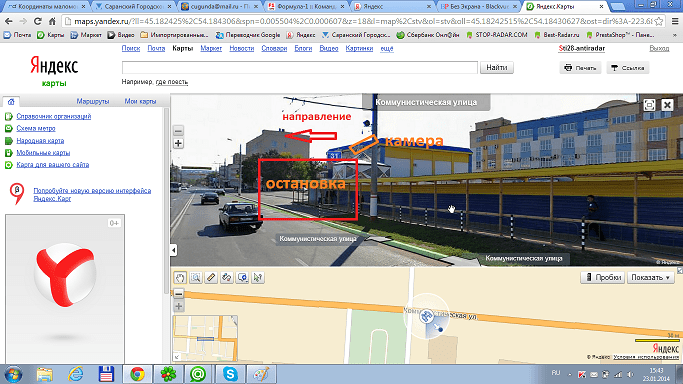Viewport: 683px width, 384px height.
Task: Collapse the overview minimap
Action: [177, 357]
